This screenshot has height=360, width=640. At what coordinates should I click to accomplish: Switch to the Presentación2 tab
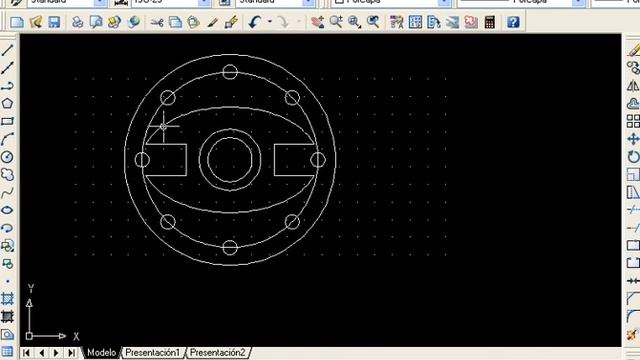[x=218, y=352]
